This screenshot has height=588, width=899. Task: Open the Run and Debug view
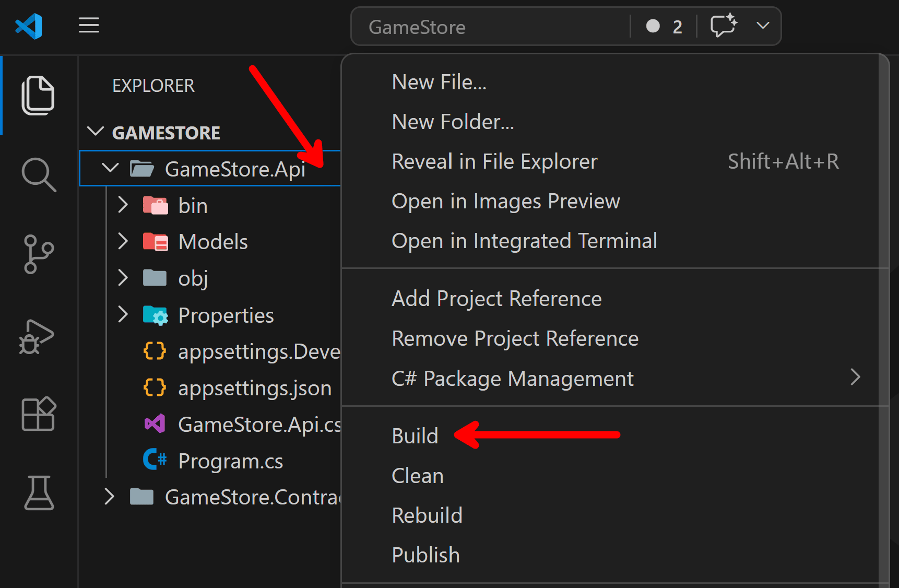[37, 337]
